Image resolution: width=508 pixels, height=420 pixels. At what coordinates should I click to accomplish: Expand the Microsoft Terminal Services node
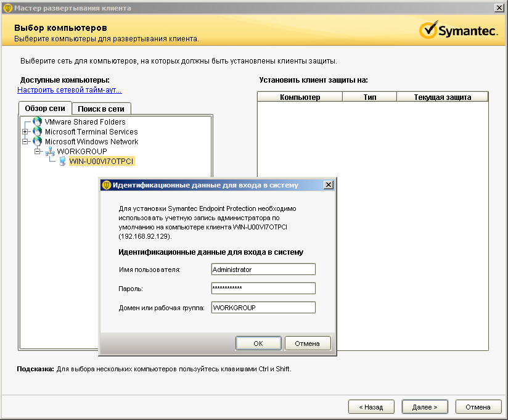pos(25,131)
